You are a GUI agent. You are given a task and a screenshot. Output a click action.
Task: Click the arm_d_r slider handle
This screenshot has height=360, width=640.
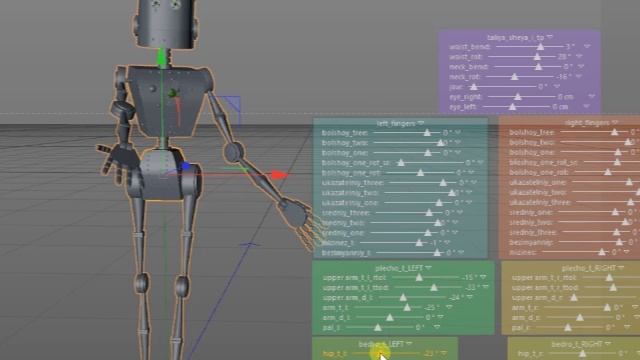click(x=580, y=317)
